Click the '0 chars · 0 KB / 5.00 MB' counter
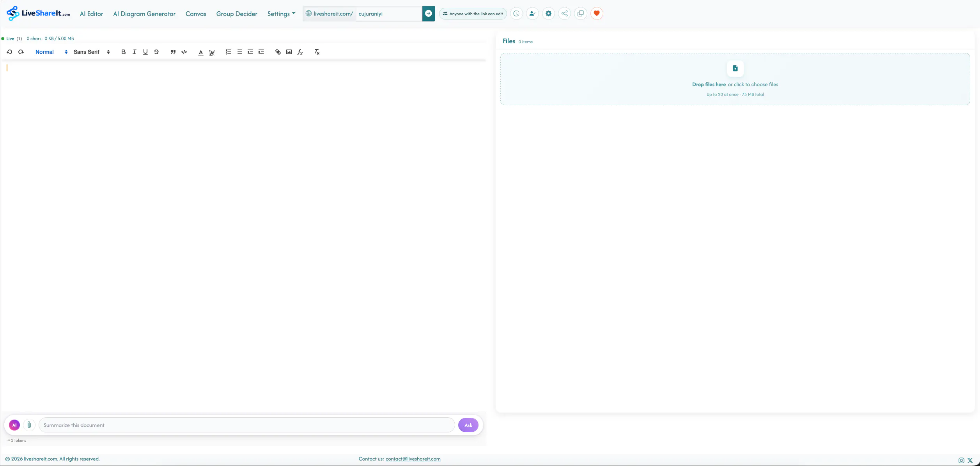This screenshot has width=980, height=466. (x=50, y=39)
